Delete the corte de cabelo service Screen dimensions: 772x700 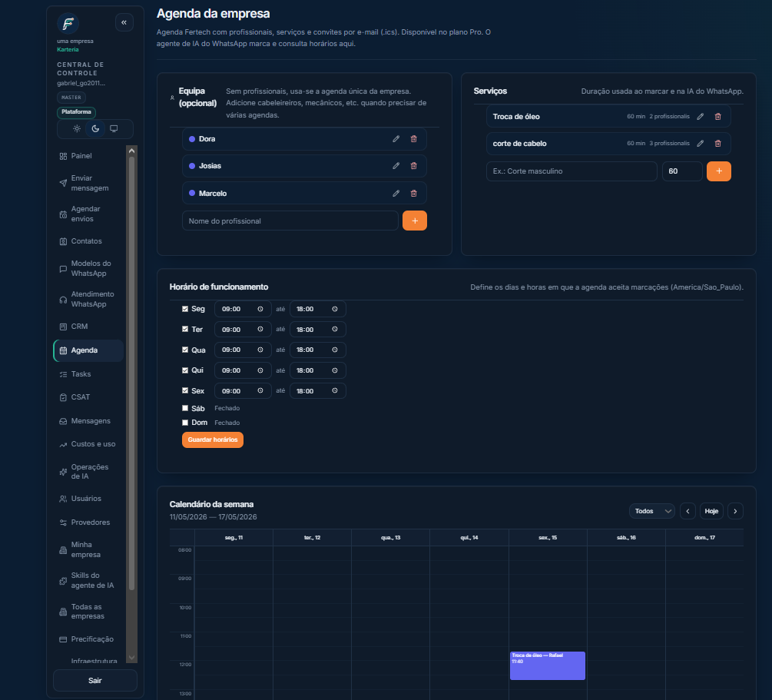pos(717,144)
